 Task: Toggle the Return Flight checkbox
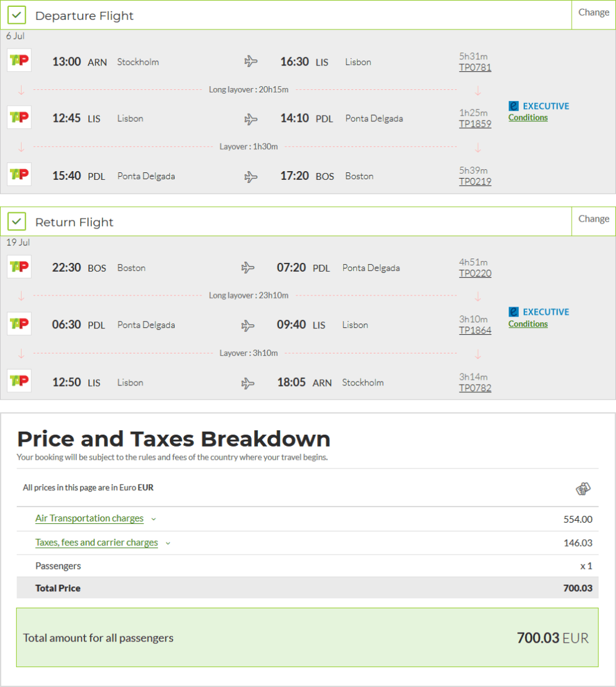coord(17,221)
